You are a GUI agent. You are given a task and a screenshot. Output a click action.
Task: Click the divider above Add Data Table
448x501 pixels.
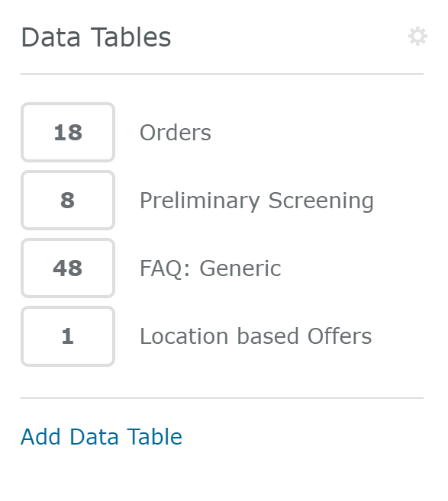click(222, 398)
